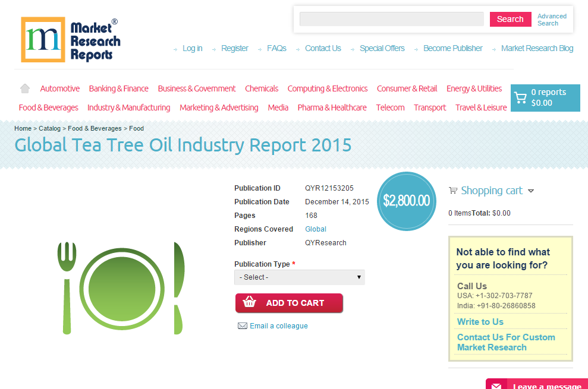This screenshot has height=389, width=588.
Task: Click the shopping cart icon in the header
Action: pyautogui.click(x=521, y=97)
